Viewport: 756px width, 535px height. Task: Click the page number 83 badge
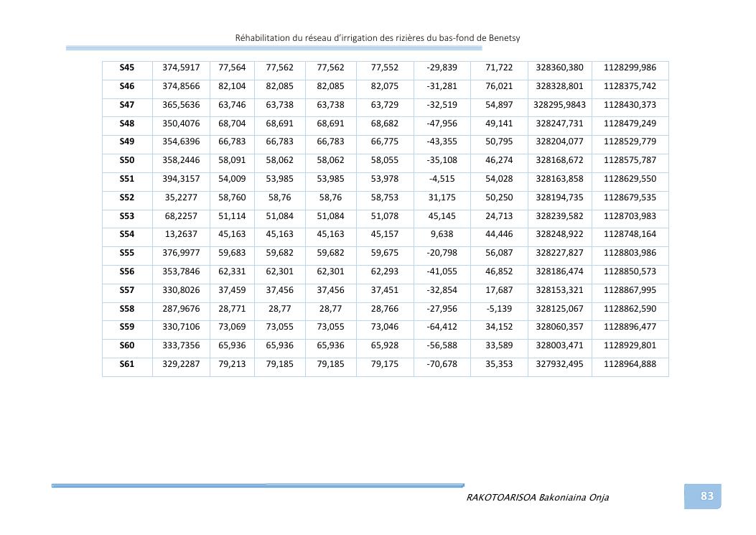706,496
